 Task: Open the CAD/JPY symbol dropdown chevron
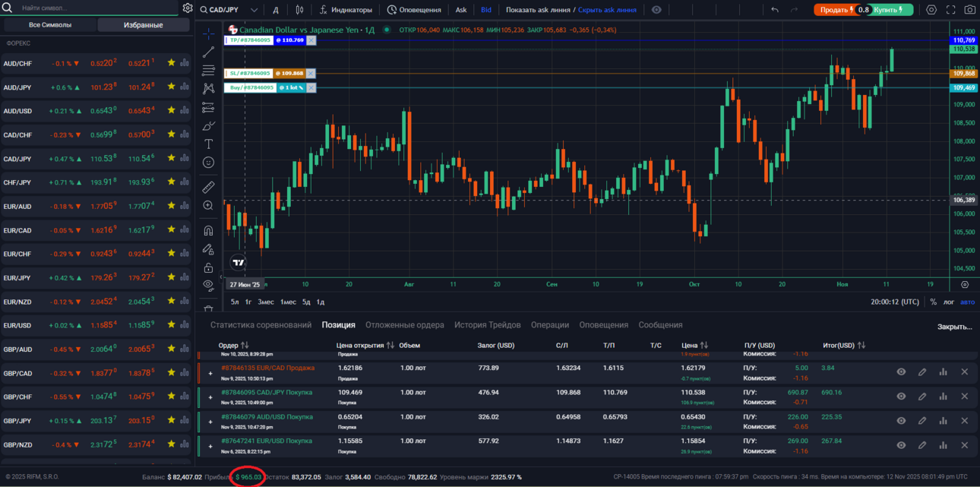[x=254, y=11]
